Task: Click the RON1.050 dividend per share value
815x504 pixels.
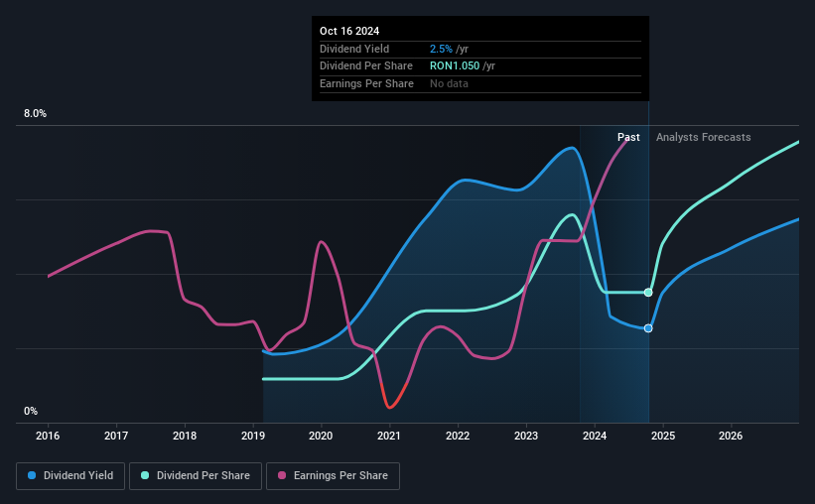Action: pos(455,66)
